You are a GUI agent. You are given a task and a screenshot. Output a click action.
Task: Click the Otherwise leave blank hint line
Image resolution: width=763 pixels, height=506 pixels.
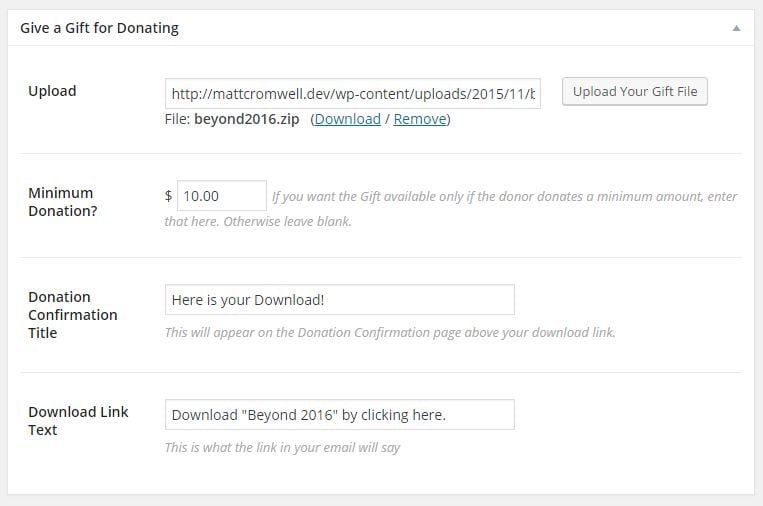coord(258,221)
